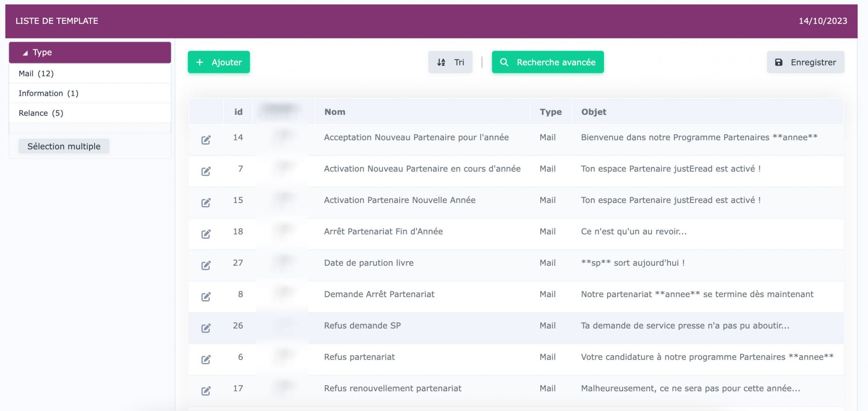Edit the Refus renouvellement partenariat template
Image resolution: width=868 pixels, height=411 pixels.
point(206,391)
